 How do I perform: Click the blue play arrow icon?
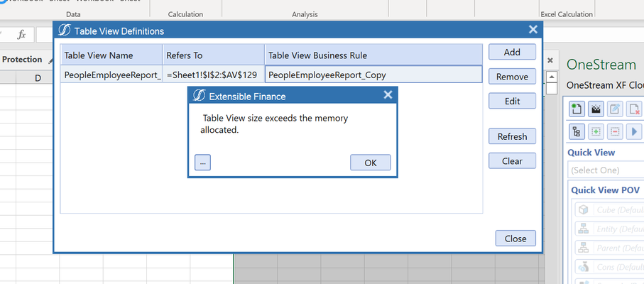[x=635, y=132]
